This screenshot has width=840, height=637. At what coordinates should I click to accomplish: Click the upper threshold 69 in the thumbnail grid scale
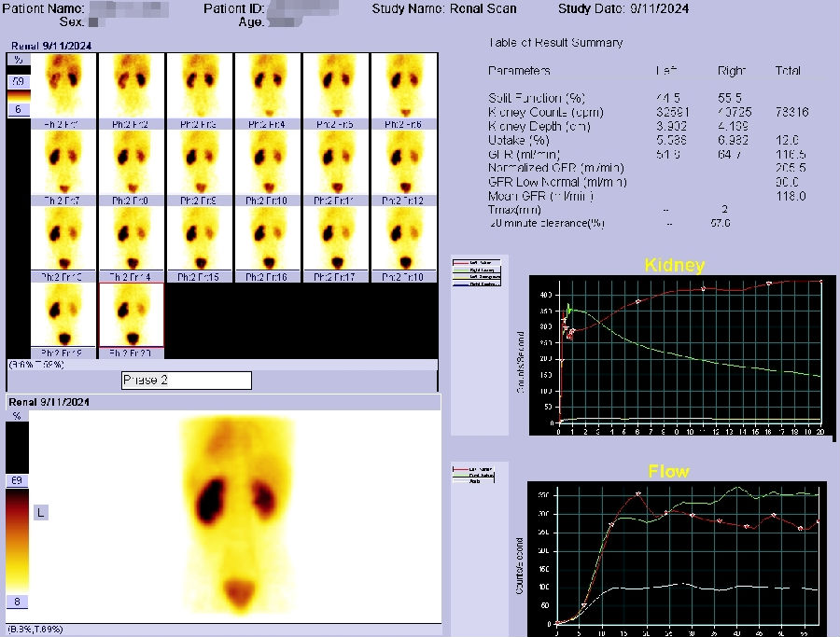16,82
